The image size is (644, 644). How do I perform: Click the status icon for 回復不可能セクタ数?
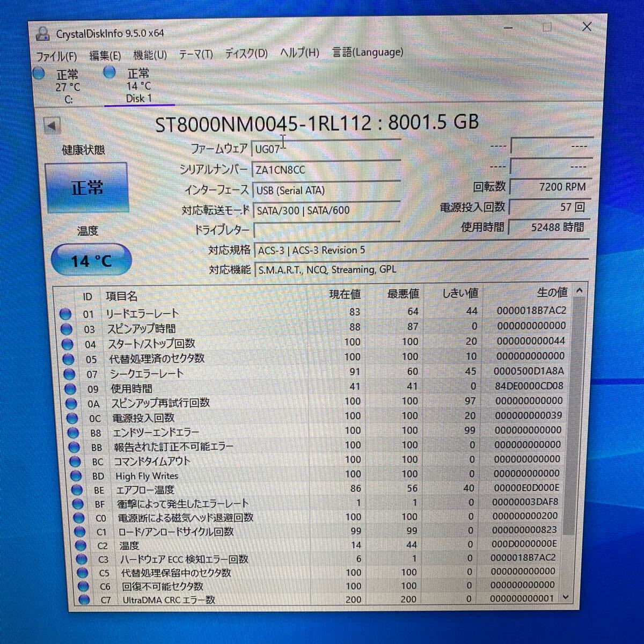[x=83, y=587]
